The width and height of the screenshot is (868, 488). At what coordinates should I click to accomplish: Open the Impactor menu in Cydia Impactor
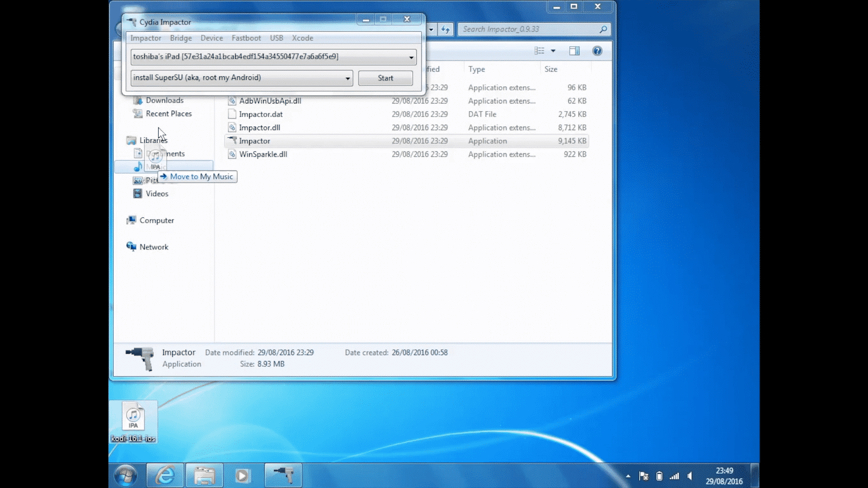tap(146, 38)
